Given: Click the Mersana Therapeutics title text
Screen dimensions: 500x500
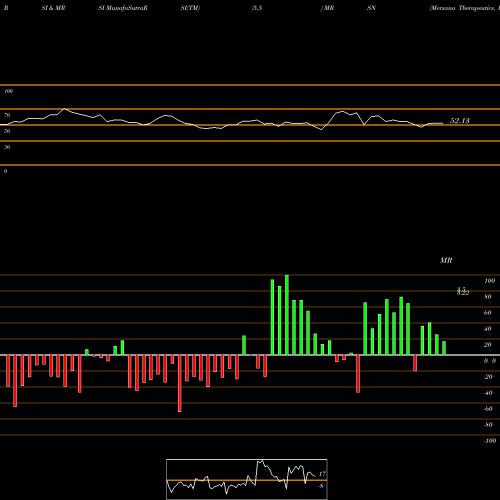Looking at the screenshot, I should (464, 8).
